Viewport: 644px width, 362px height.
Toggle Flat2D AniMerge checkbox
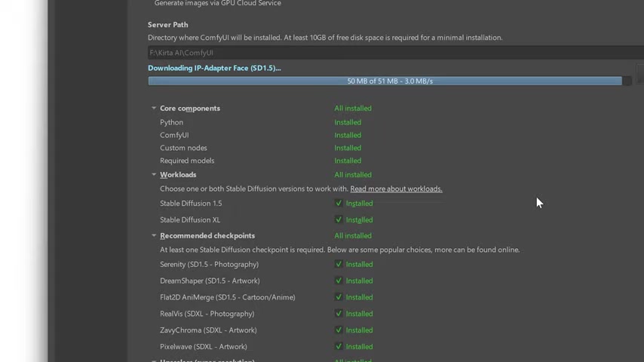[339, 296]
